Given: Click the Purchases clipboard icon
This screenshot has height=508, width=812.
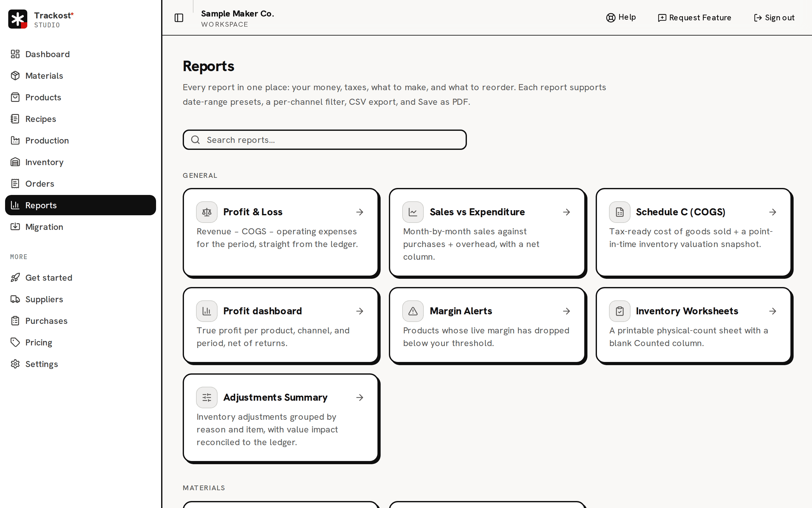Looking at the screenshot, I should [15, 321].
